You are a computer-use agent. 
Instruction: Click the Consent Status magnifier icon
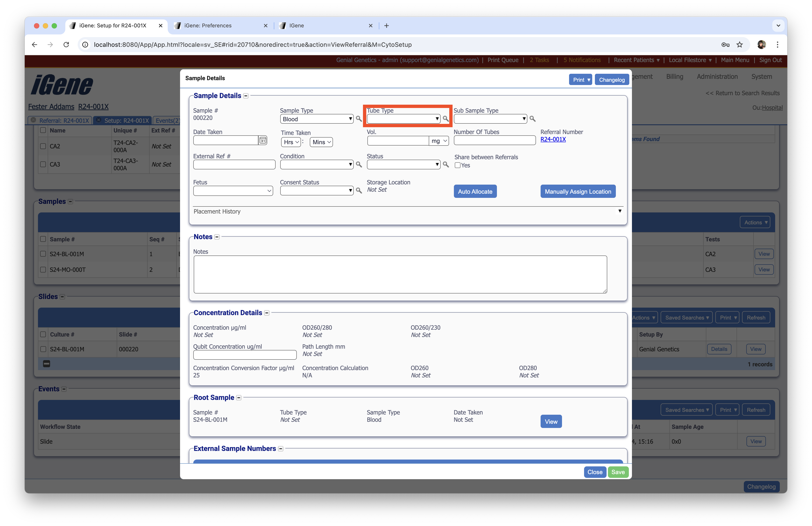coord(359,191)
